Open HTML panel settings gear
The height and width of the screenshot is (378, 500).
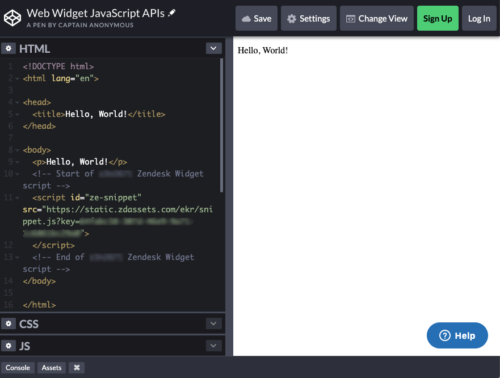[9, 49]
